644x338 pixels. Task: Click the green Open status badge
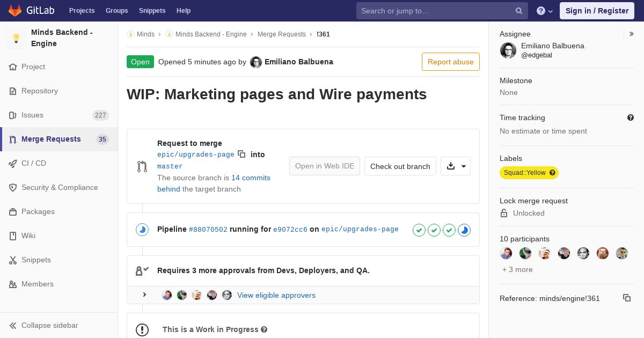pyautogui.click(x=140, y=62)
